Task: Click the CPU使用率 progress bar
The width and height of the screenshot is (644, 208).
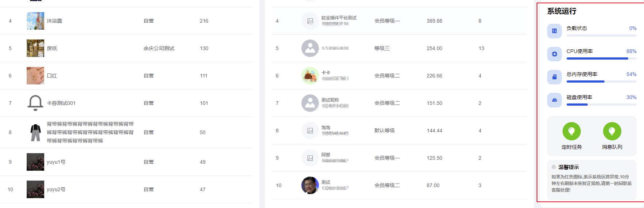Action: [601, 58]
